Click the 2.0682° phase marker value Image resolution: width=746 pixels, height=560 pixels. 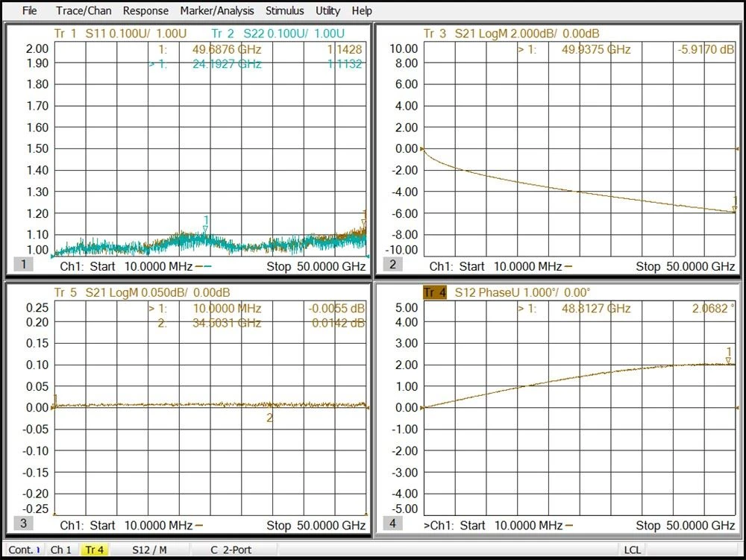[x=712, y=309]
